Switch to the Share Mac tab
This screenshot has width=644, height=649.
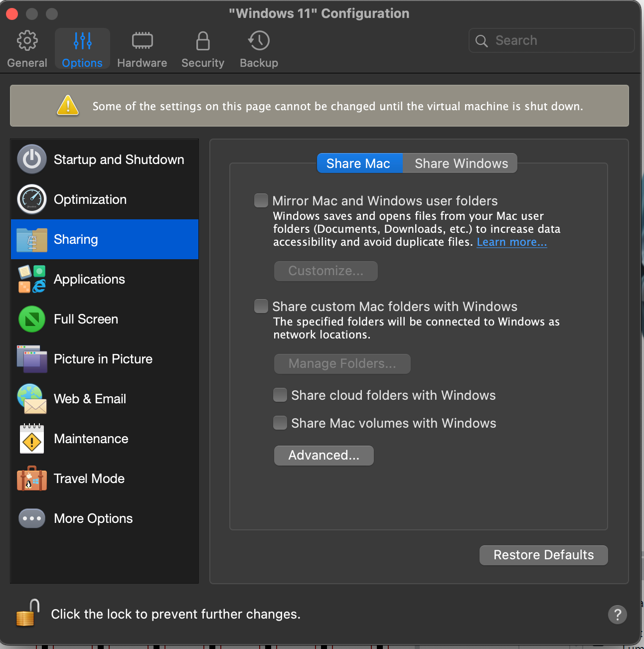[x=359, y=163]
